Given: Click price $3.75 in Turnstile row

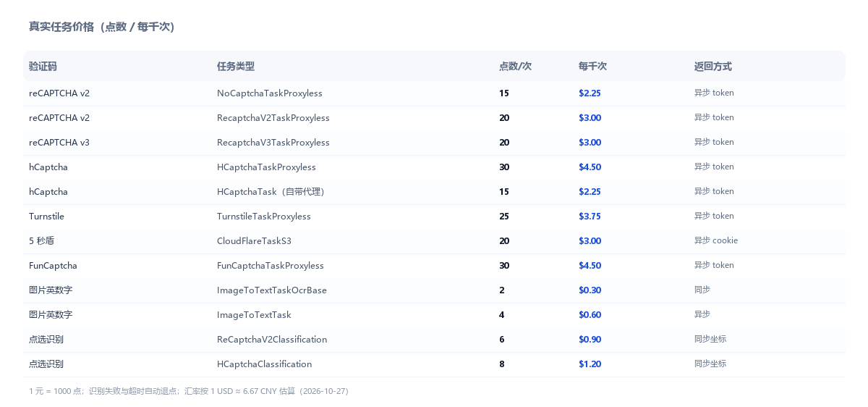Looking at the screenshot, I should (590, 217).
